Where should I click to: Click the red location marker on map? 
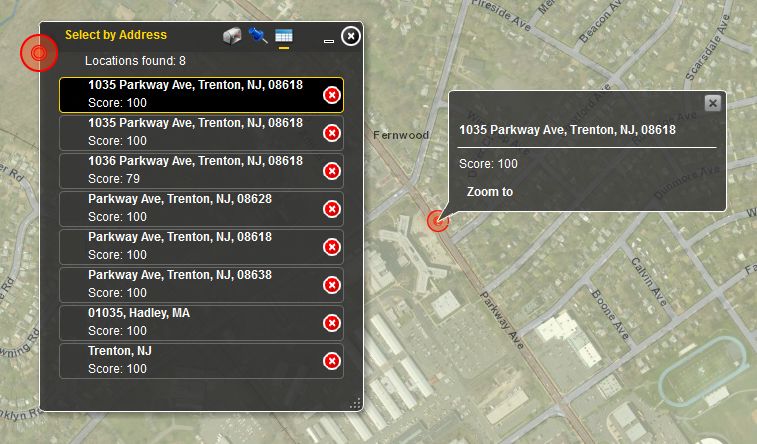[435, 221]
